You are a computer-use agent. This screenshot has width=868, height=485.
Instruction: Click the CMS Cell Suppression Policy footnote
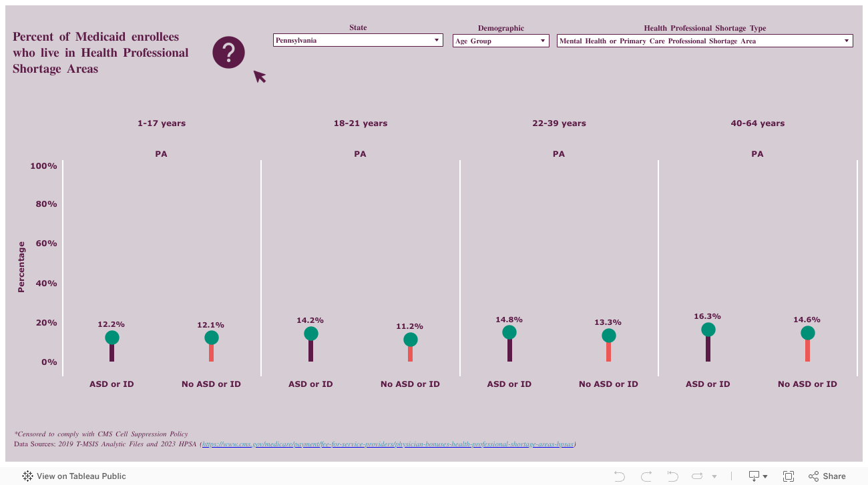[101, 434]
